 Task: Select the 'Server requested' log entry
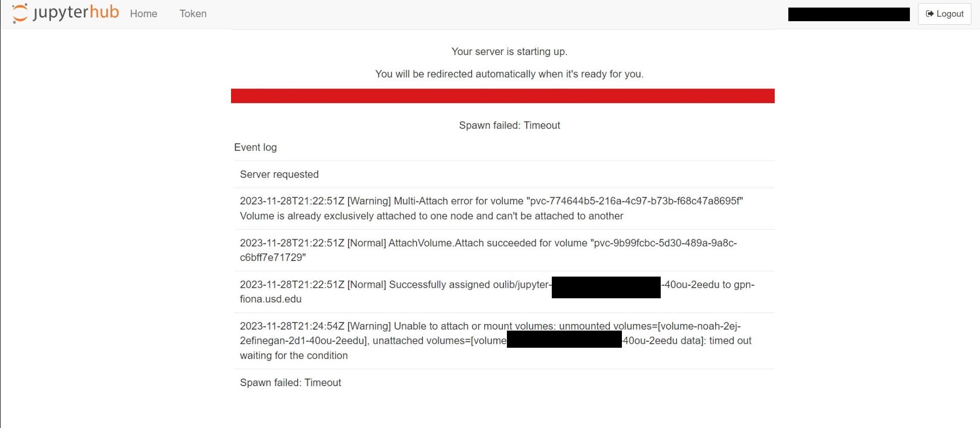pyautogui.click(x=279, y=174)
